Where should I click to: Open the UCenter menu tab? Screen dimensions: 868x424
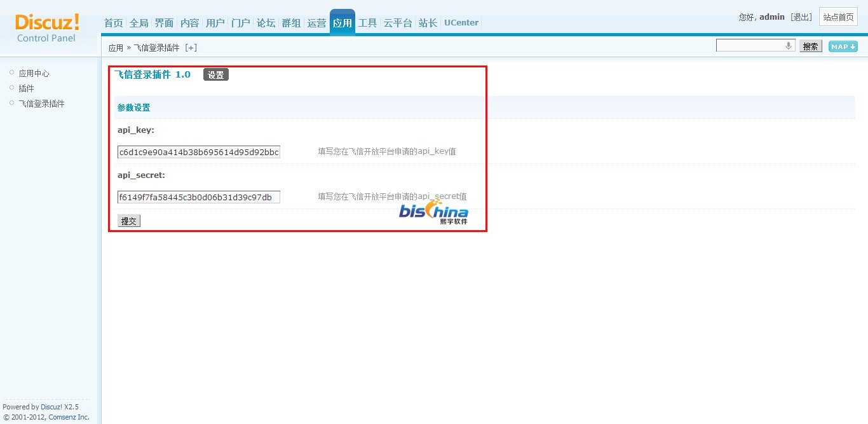pos(461,23)
